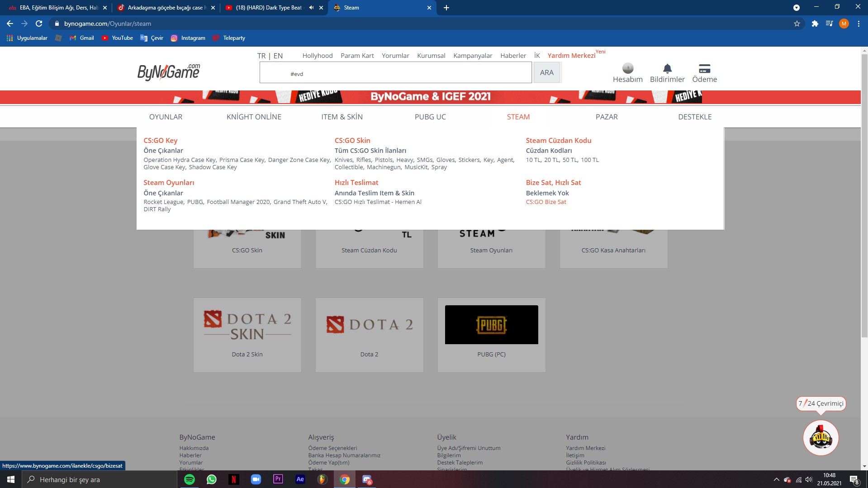Open the KNİGHT ONLİNE menu
868x488 pixels.
point(254,117)
